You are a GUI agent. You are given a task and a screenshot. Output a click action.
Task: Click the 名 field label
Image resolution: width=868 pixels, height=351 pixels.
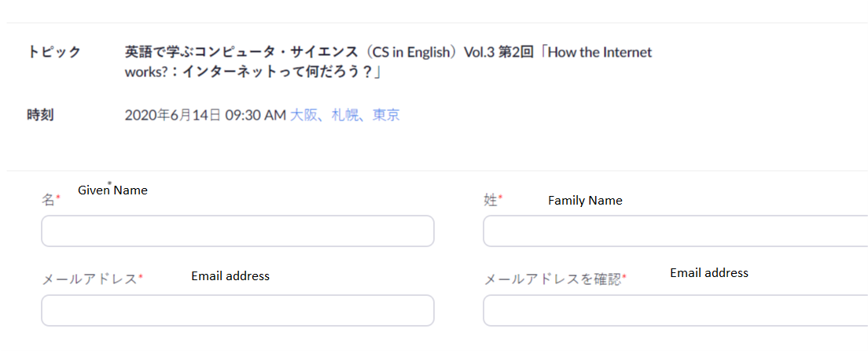48,200
